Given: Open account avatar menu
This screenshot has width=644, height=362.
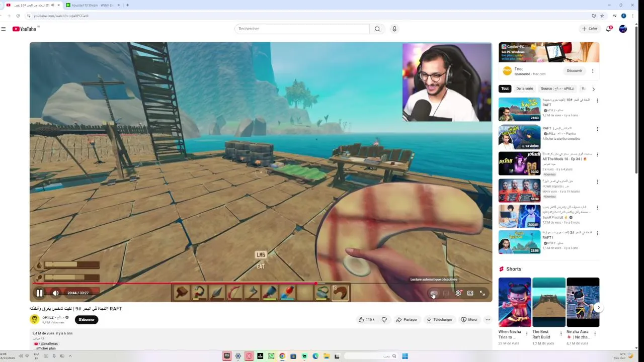Looking at the screenshot, I should point(623,29).
